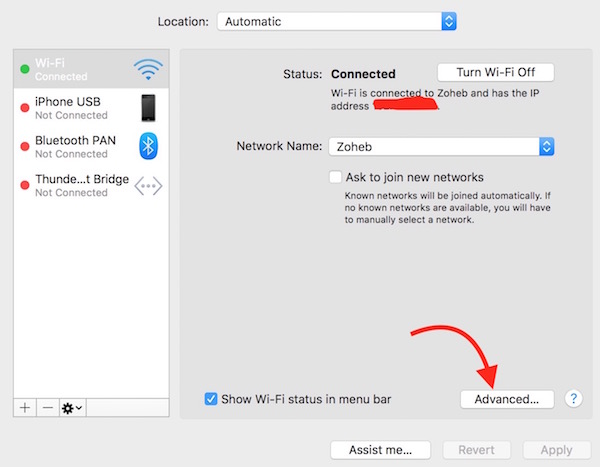This screenshot has width=600, height=467.
Task: Select Wi-Fi service in the list
Action: tap(70, 69)
